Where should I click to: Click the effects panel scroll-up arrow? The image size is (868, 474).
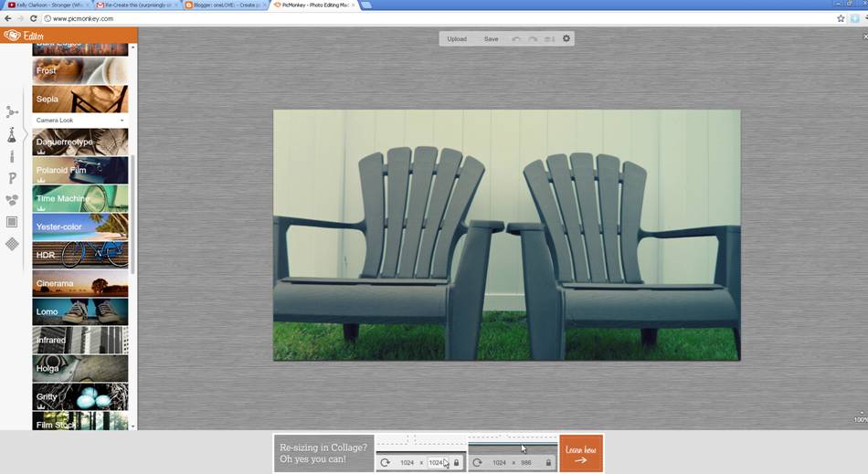132,47
